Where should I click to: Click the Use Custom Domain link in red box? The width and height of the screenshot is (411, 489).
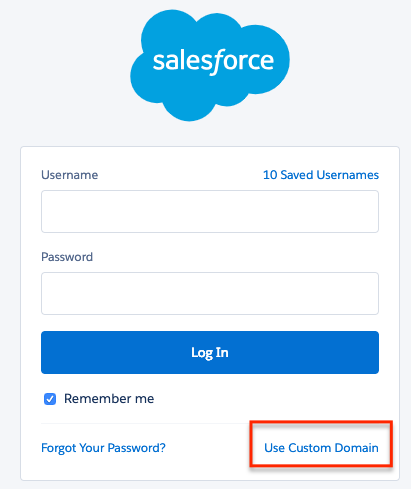coord(321,448)
